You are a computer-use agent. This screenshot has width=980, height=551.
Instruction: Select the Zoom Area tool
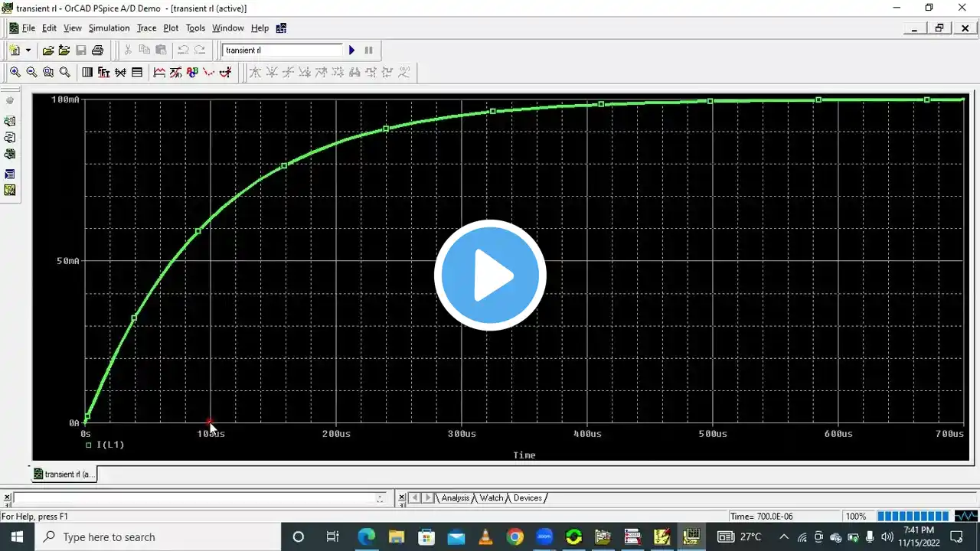coord(48,72)
